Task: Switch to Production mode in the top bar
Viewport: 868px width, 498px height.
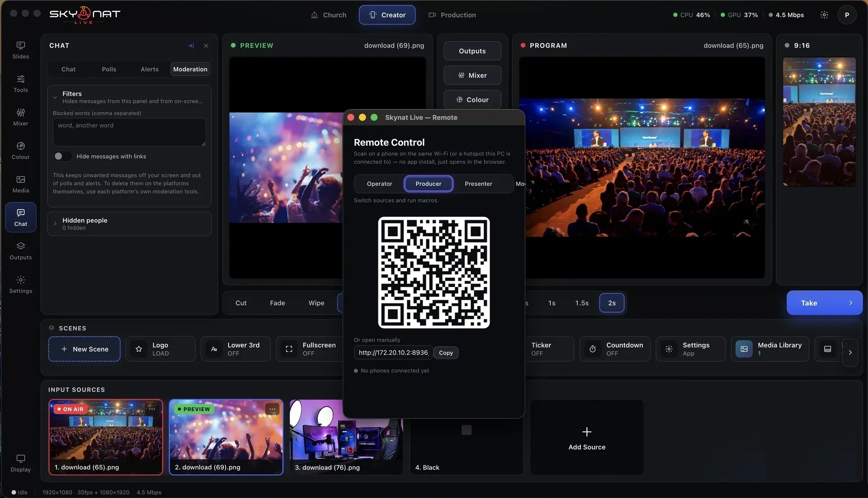Action: [x=452, y=15]
